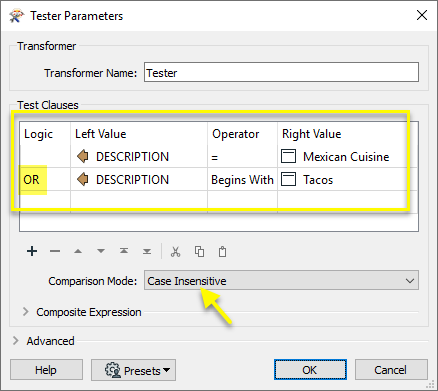This screenshot has height=391, width=438.
Task: Copy the selected clause row
Action: click(199, 252)
